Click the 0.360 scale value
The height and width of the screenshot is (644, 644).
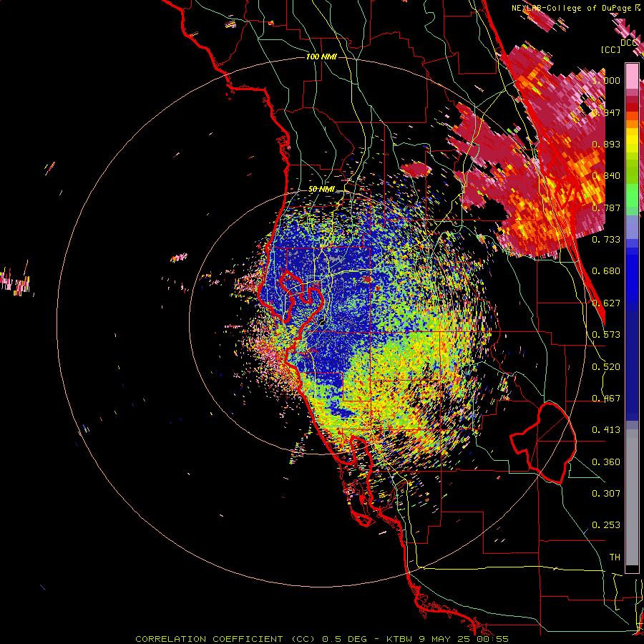[606, 462]
